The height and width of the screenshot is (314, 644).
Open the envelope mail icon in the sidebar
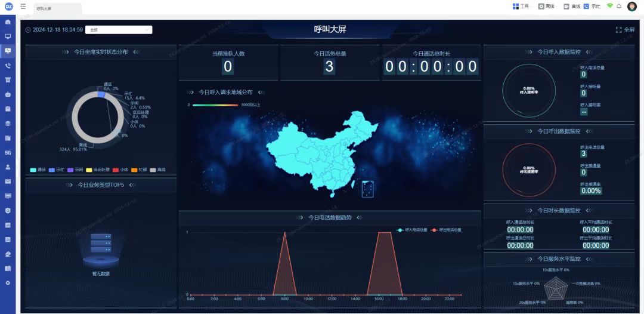click(7, 181)
